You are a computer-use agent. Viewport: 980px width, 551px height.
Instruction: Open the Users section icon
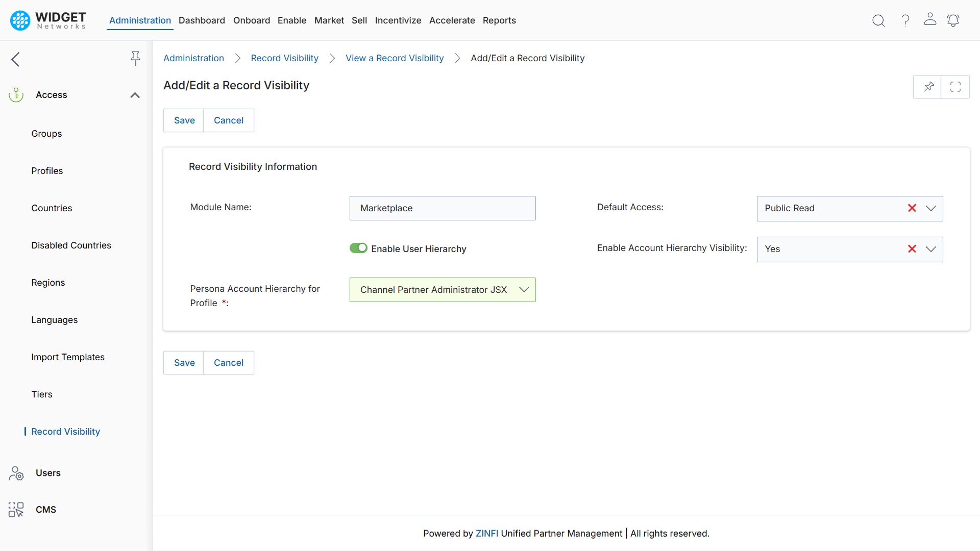click(x=16, y=473)
